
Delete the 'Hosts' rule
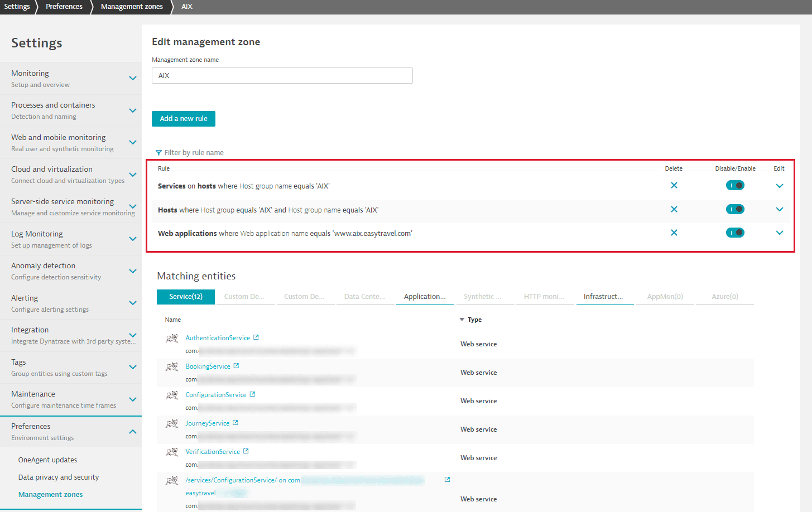pos(674,209)
